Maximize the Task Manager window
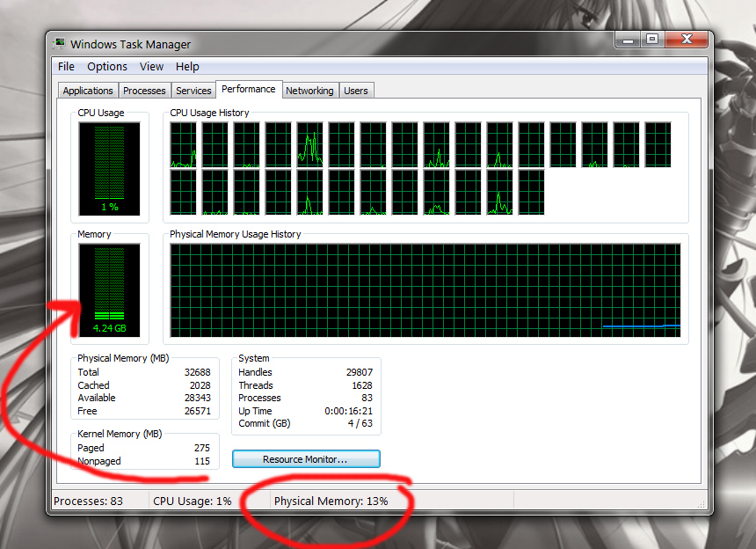Viewport: 756px width, 549px height. pos(652,40)
